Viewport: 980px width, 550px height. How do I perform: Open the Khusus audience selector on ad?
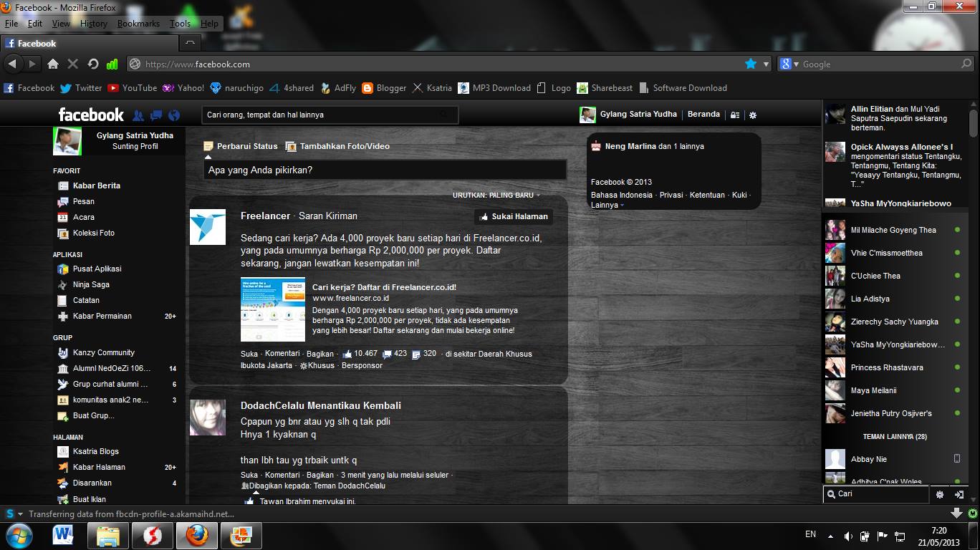coord(317,365)
